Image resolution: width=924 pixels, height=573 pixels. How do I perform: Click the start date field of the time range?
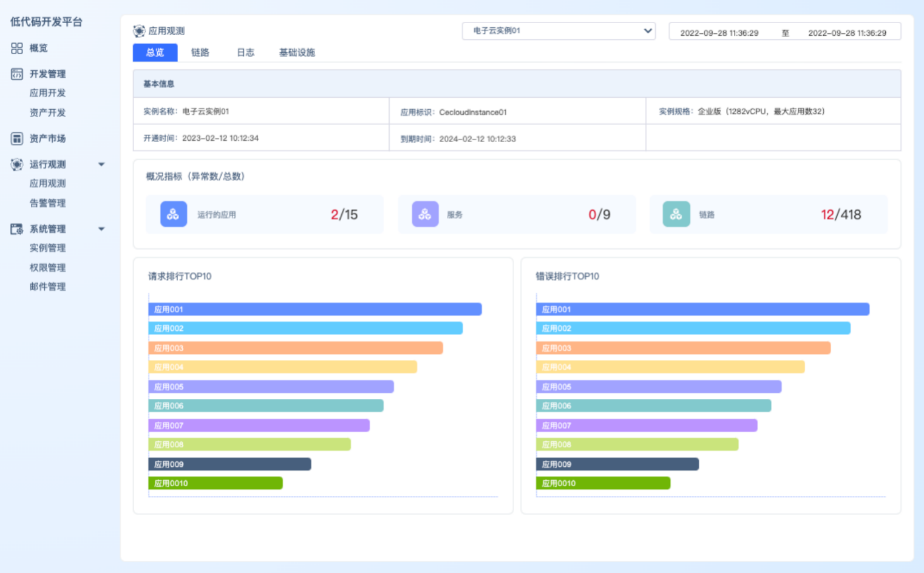tap(719, 33)
